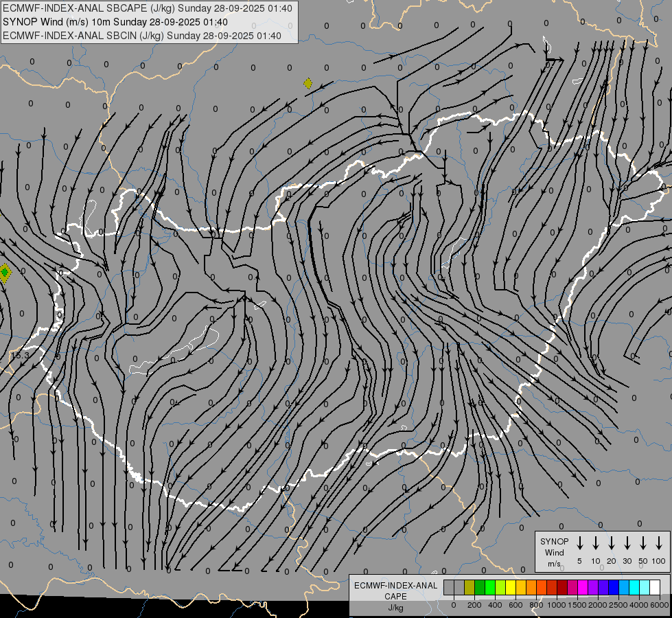Click the 100 speed label in wind legend
Screen dimensions: 672x618
coord(659,561)
